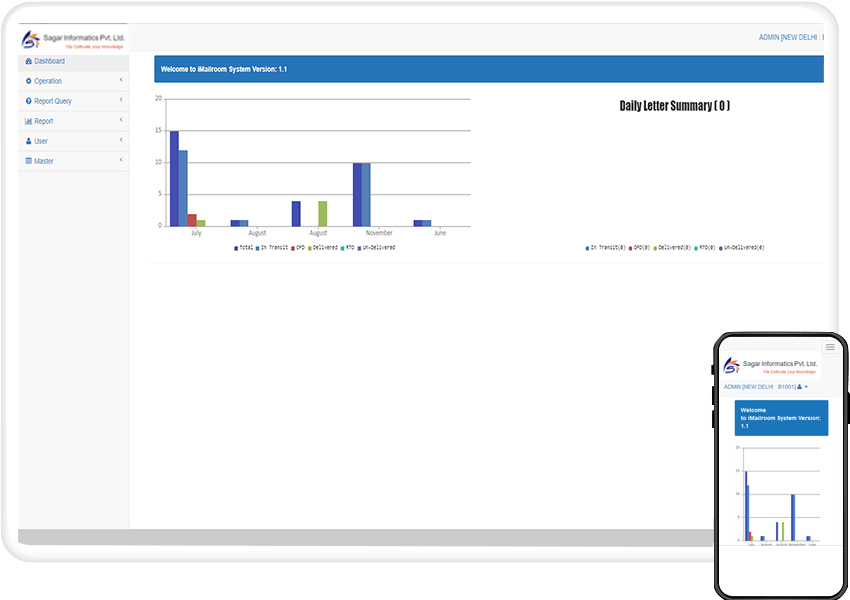Toggle the OFD bar chart legend entry
This screenshot has width=850, height=600.
tap(298, 248)
